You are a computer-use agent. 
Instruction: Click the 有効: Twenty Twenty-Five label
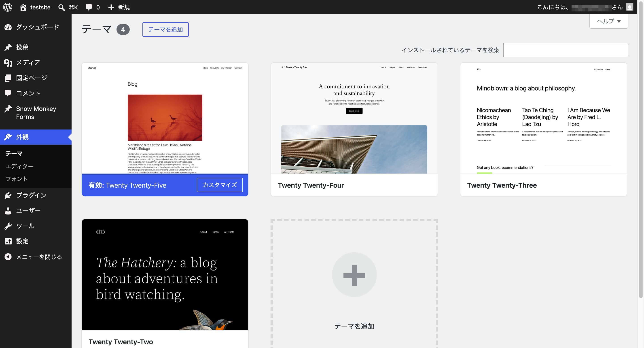coord(127,185)
